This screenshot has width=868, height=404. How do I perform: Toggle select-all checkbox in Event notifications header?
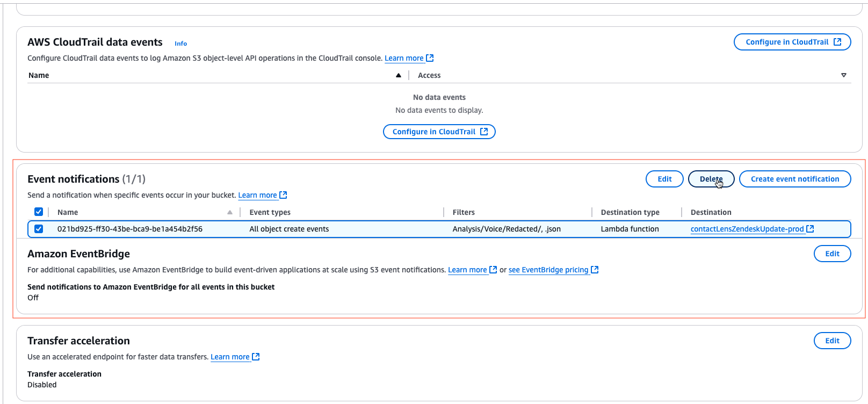coord(39,212)
